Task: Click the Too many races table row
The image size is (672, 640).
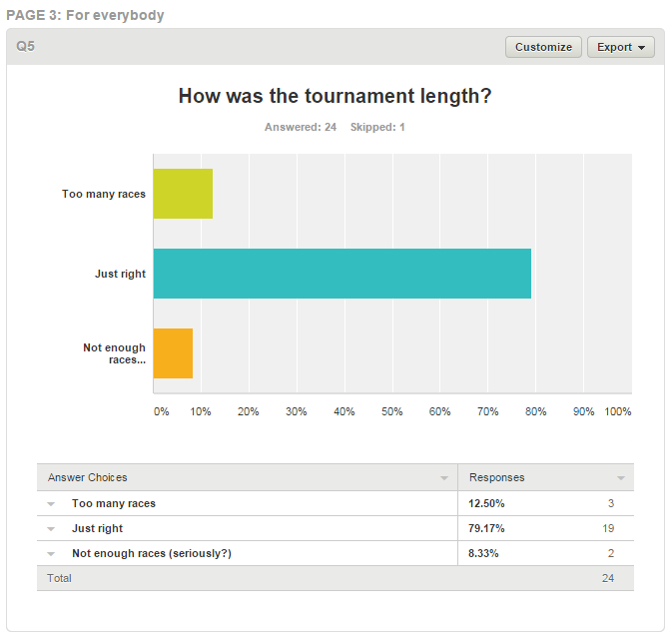Action: pos(114,503)
